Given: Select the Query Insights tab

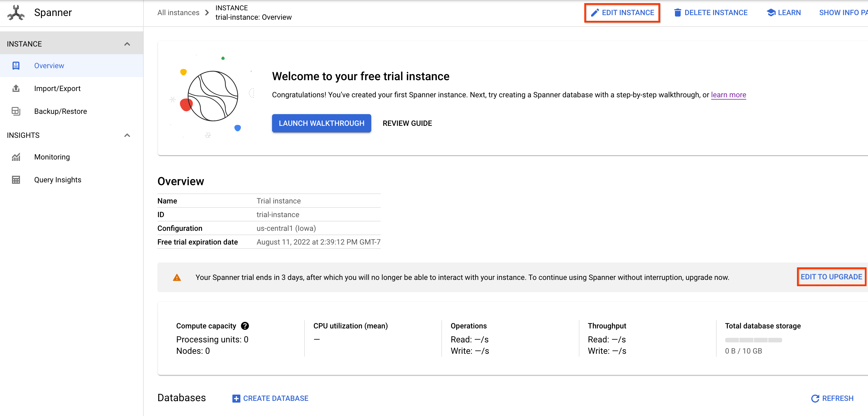Looking at the screenshot, I should pyautogui.click(x=57, y=179).
